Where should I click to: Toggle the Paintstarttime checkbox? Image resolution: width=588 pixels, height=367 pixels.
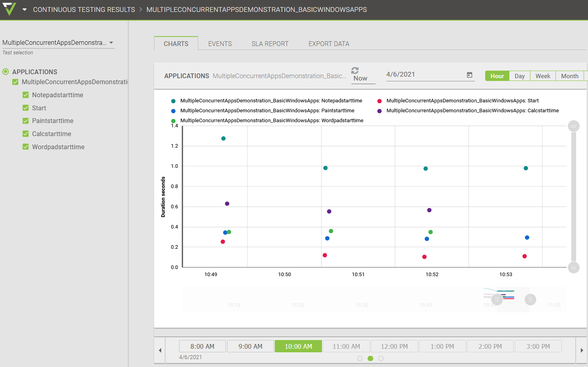[x=26, y=121]
